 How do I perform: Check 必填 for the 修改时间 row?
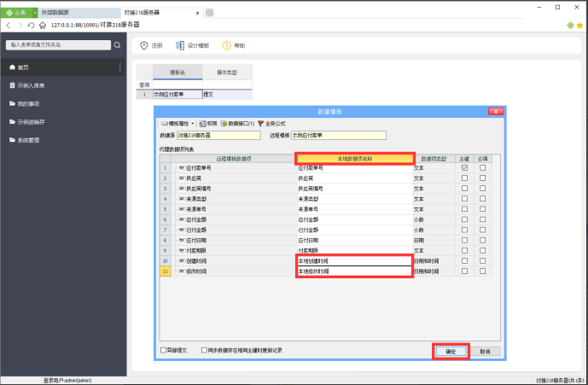[483, 271]
